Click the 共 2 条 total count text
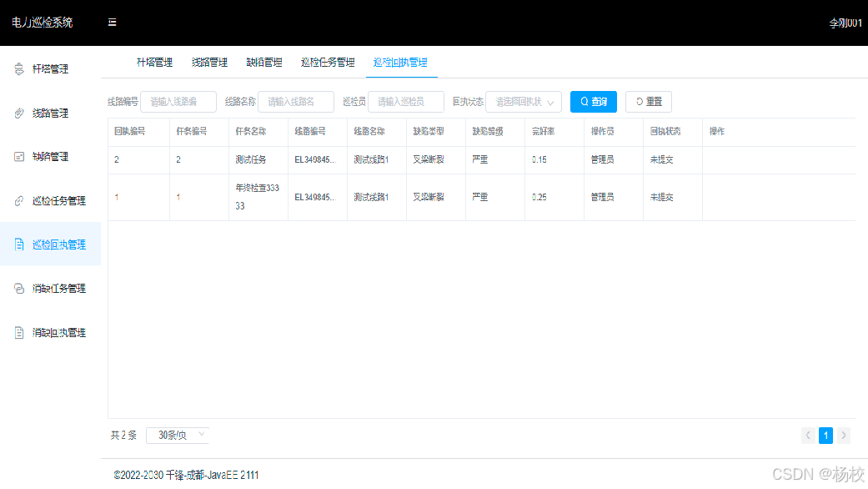The width and height of the screenshot is (868, 489). coord(123,436)
